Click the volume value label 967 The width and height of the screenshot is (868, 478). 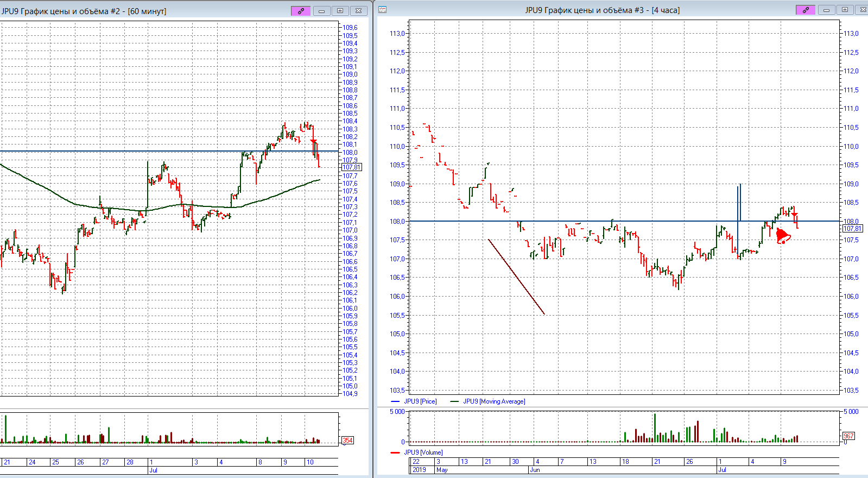(x=848, y=436)
